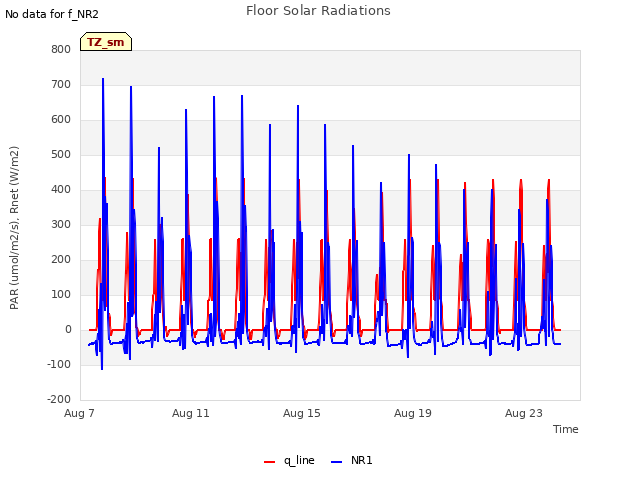Click the 'No data for f_NR2' message
Screen dimensions: 640x480
click(52, 14)
